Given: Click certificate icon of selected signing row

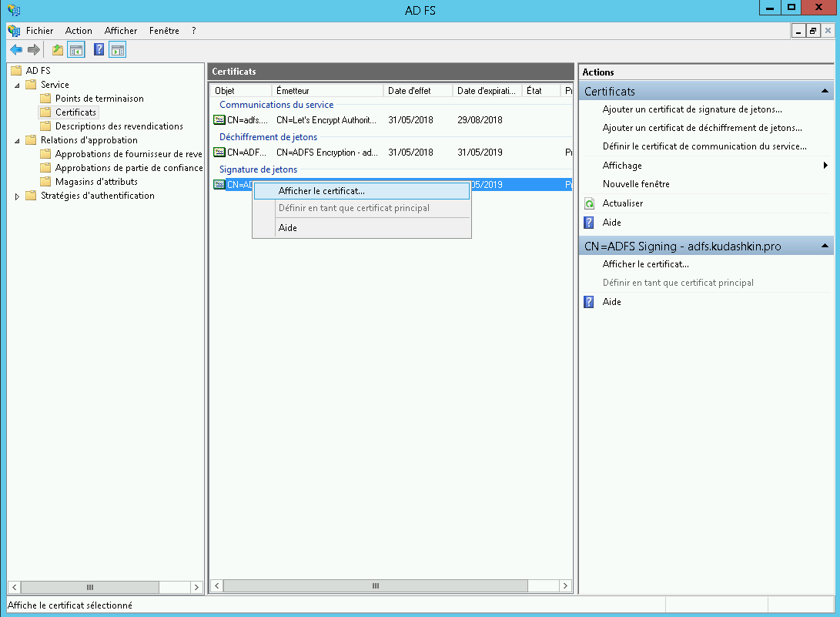Looking at the screenshot, I should coord(219,184).
